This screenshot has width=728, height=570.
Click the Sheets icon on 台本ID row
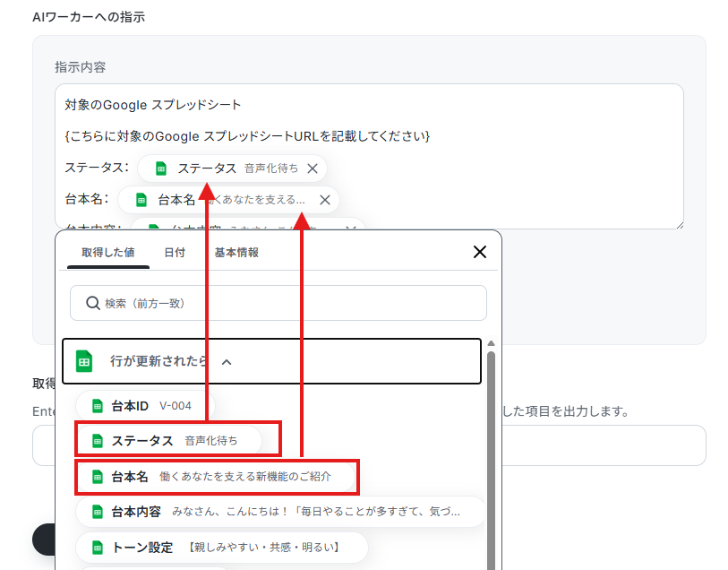tap(97, 406)
